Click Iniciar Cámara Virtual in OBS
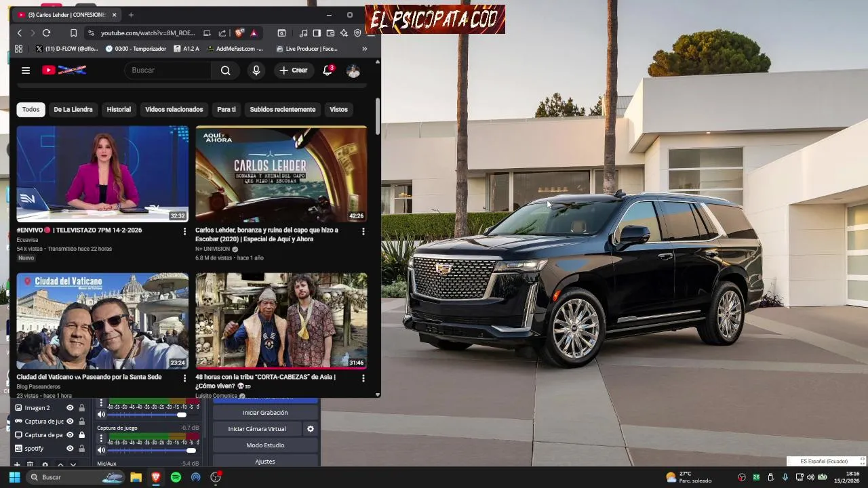This screenshot has height=488, width=868. click(x=257, y=429)
